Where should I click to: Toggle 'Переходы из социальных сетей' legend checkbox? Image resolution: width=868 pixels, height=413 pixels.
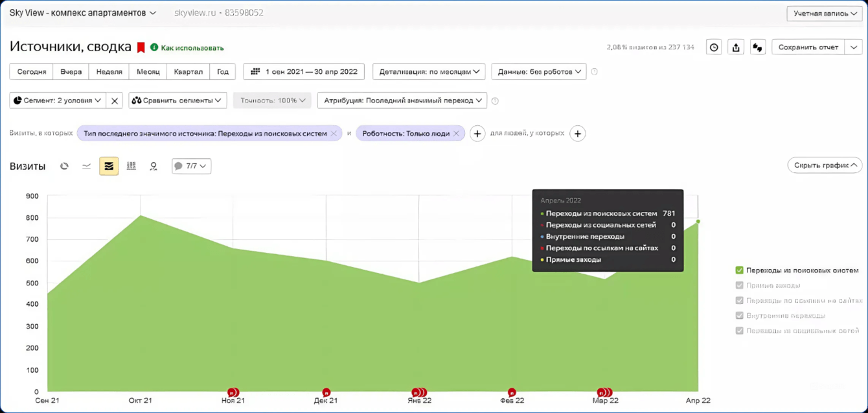pos(739,331)
